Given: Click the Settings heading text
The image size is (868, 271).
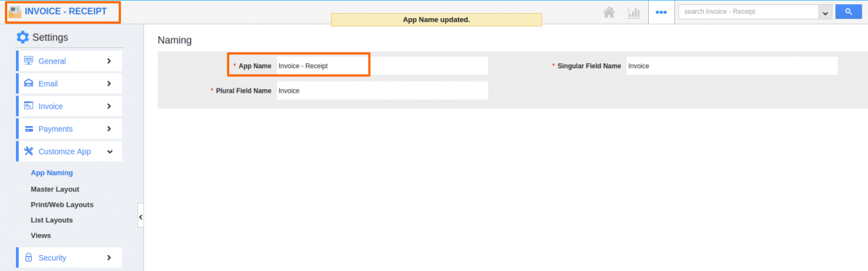Looking at the screenshot, I should click(50, 38).
